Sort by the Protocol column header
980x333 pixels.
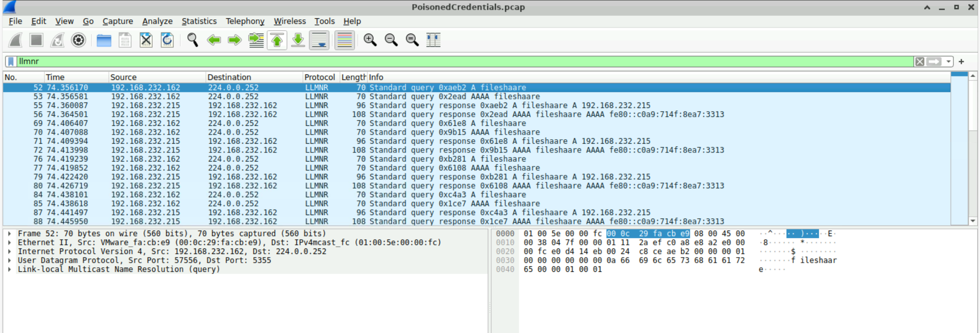321,77
